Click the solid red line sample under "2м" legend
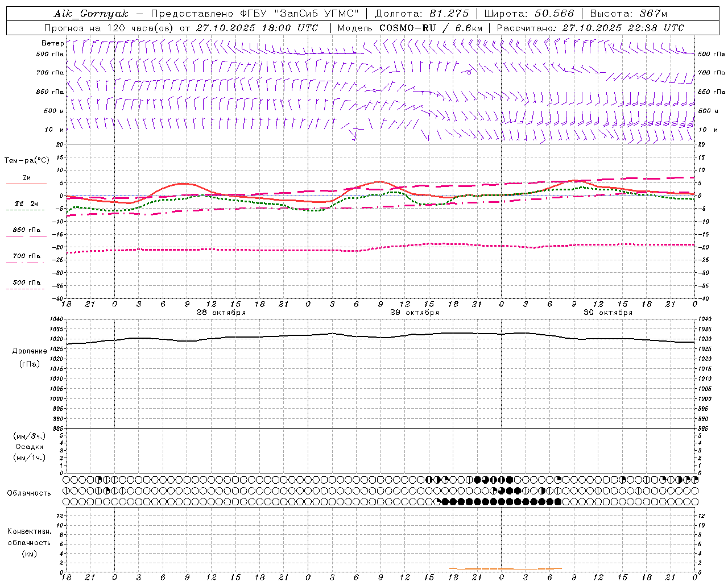728x582 pixels. (26, 184)
